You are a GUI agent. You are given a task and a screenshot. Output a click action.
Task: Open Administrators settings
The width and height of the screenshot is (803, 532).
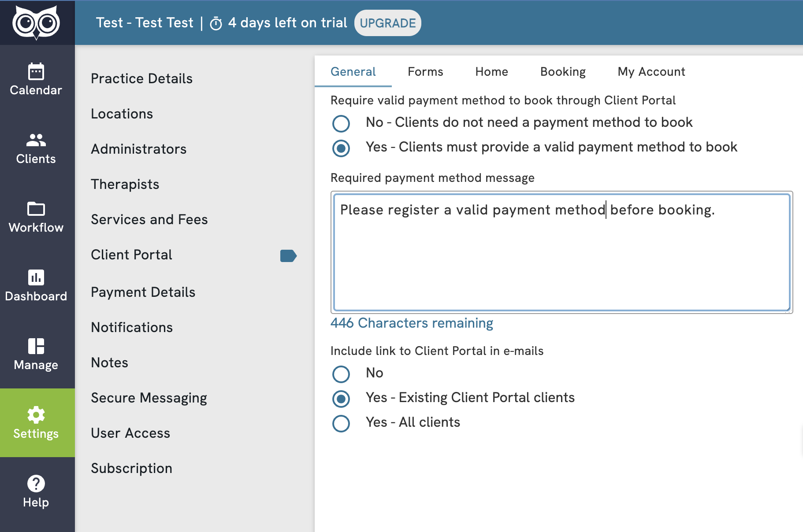pos(138,149)
